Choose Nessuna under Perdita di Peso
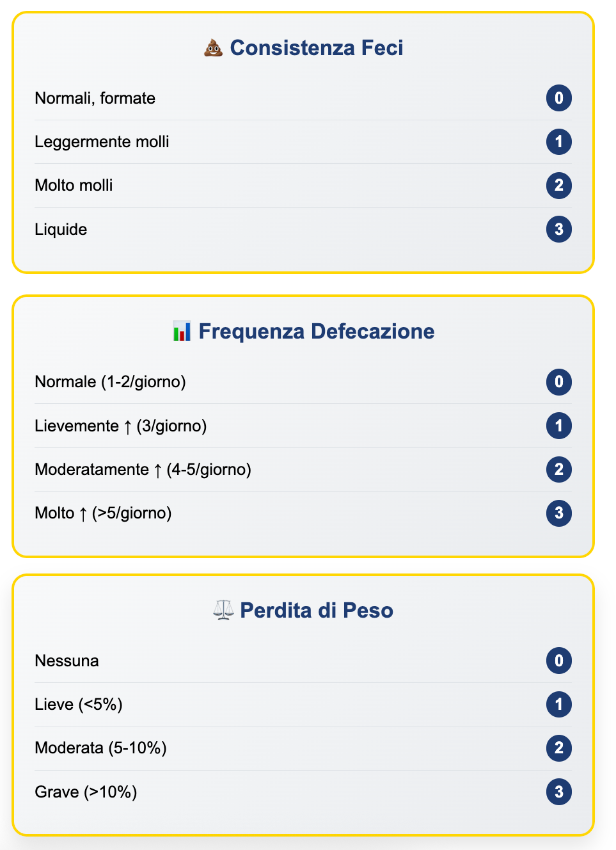Viewport: 616px width, 850px height. (67, 661)
